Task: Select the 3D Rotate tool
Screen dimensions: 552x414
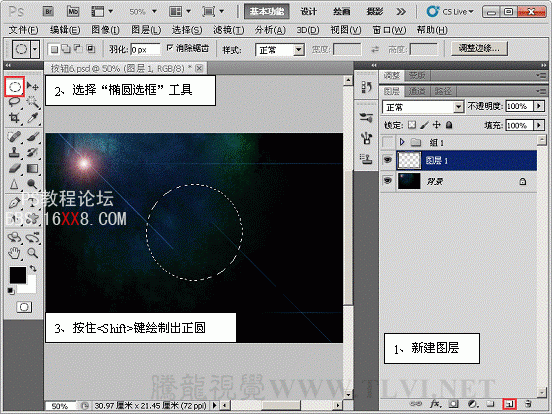Action: coord(14,237)
